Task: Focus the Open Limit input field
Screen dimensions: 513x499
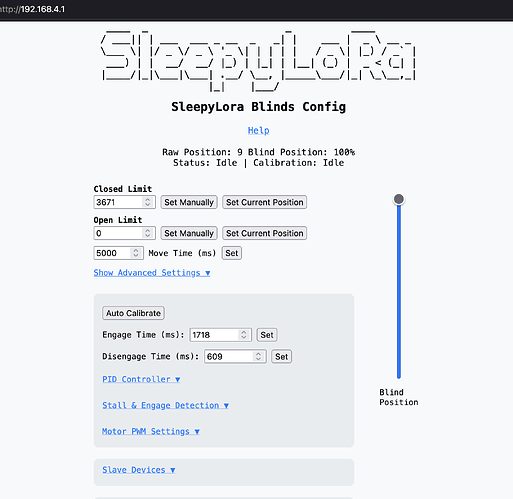Action: click(x=125, y=233)
